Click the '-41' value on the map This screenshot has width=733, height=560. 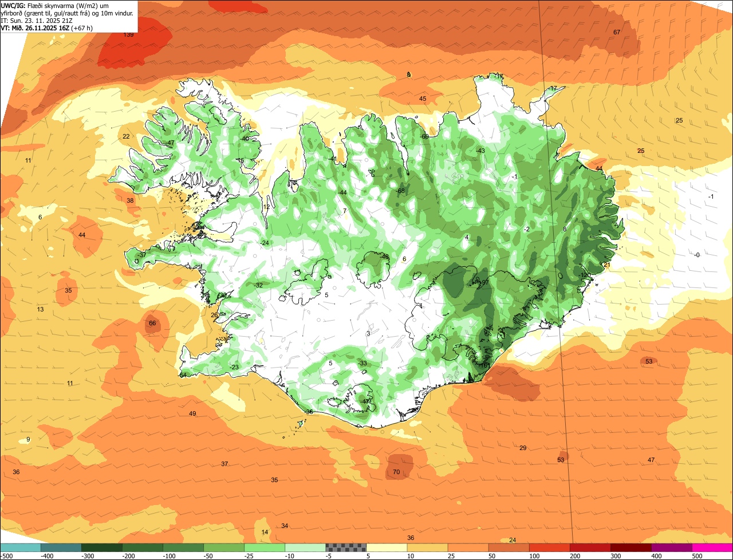(x=332, y=159)
